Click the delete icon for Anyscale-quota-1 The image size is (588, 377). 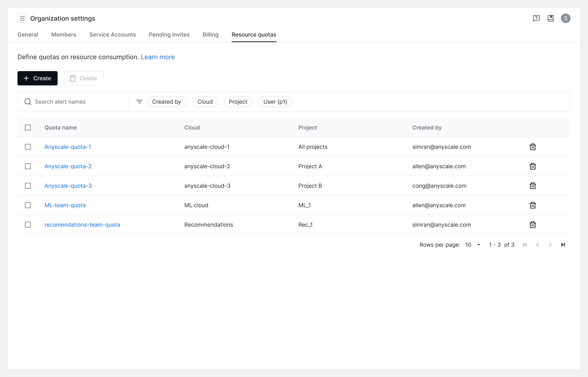coord(533,147)
